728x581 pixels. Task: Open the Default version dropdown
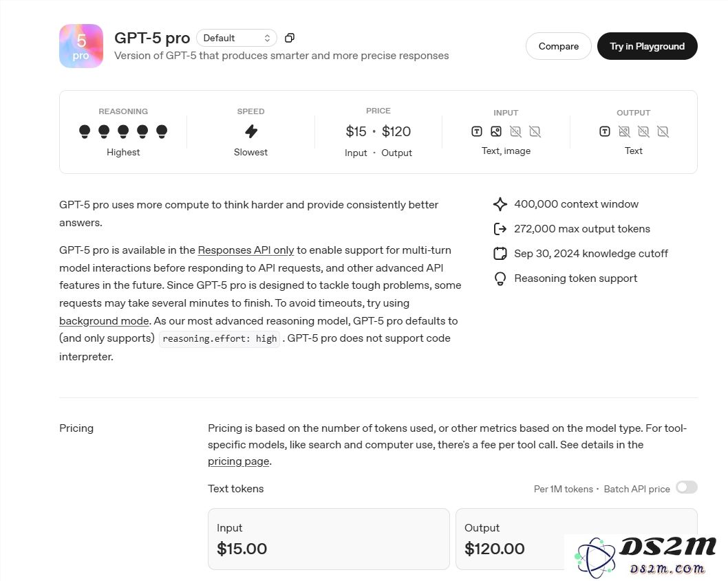point(237,38)
